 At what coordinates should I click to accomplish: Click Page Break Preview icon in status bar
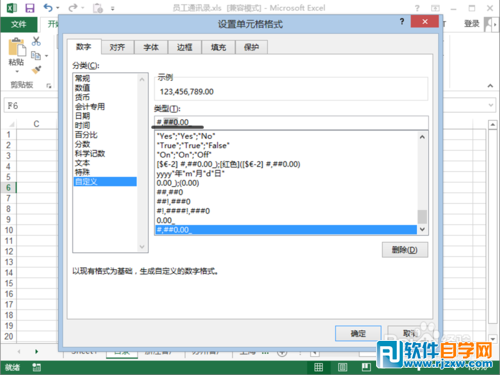[x=366, y=367]
